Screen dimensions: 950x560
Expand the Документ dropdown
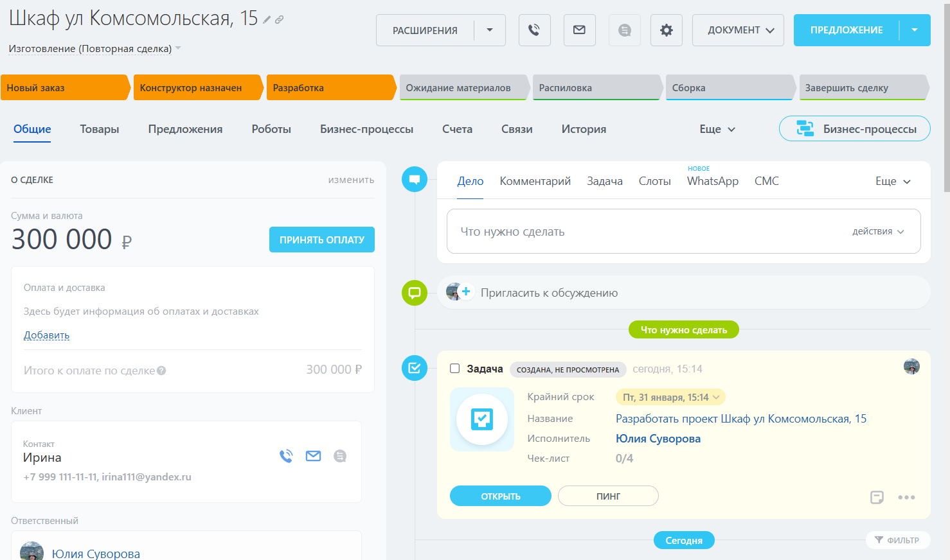pos(738,30)
